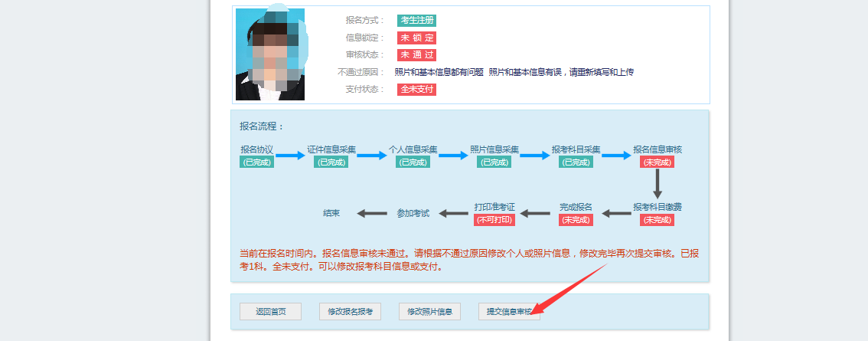
Task: Select the 照片信息采集 step
Action: pyautogui.click(x=494, y=149)
